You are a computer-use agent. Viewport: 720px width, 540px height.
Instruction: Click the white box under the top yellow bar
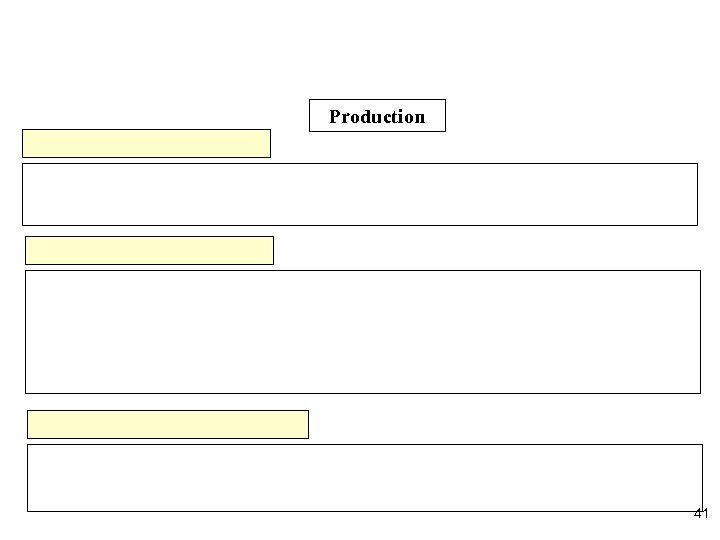pos(359,194)
